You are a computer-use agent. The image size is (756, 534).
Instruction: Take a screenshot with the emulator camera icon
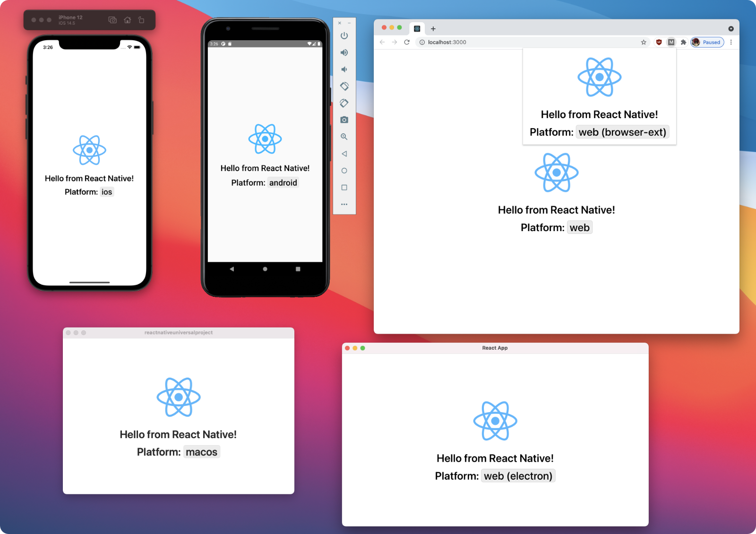(344, 120)
